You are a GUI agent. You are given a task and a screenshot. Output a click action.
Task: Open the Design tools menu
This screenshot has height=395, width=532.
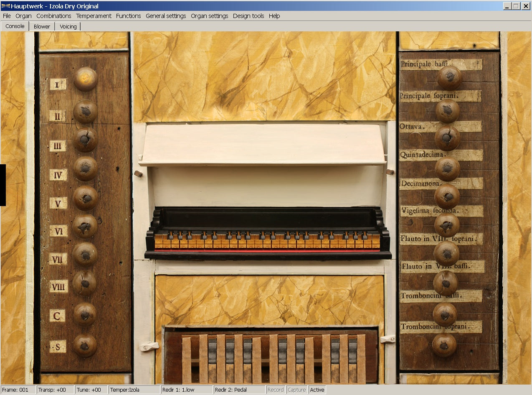tap(248, 16)
